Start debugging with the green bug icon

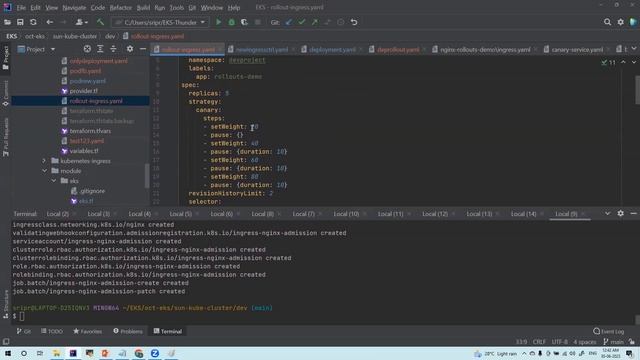pyautogui.click(x=231, y=22)
